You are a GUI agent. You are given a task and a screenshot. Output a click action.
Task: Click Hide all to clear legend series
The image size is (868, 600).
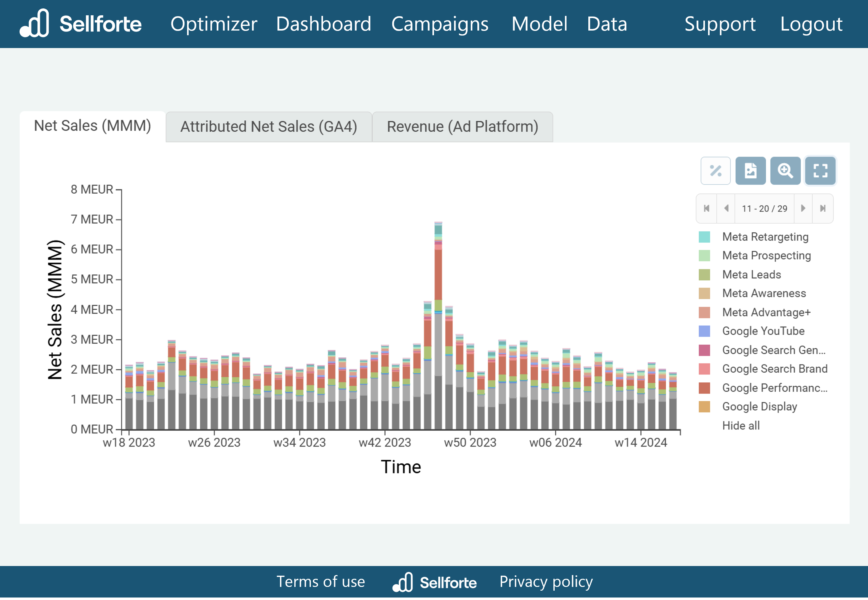(x=740, y=425)
